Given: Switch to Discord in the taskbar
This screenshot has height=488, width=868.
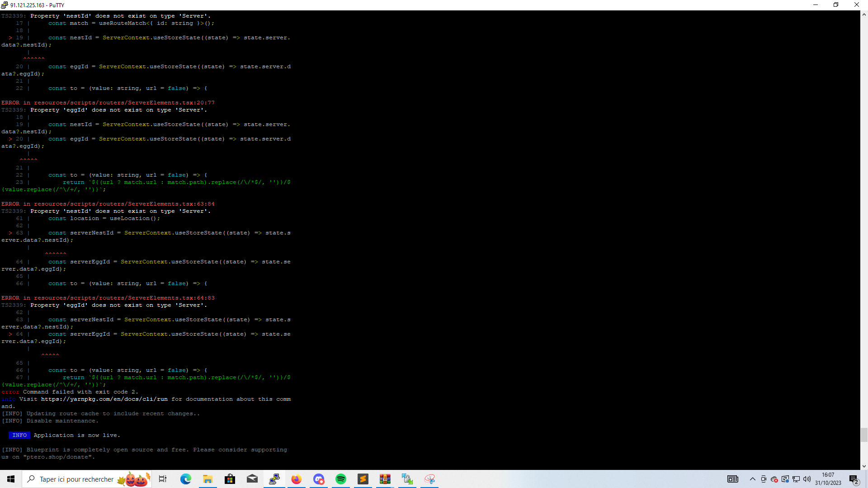Looking at the screenshot, I should (x=319, y=479).
